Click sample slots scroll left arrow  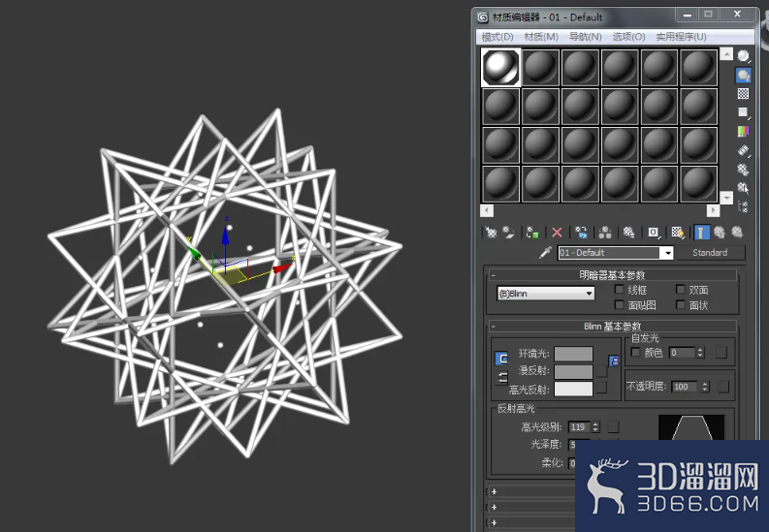pyautogui.click(x=487, y=210)
